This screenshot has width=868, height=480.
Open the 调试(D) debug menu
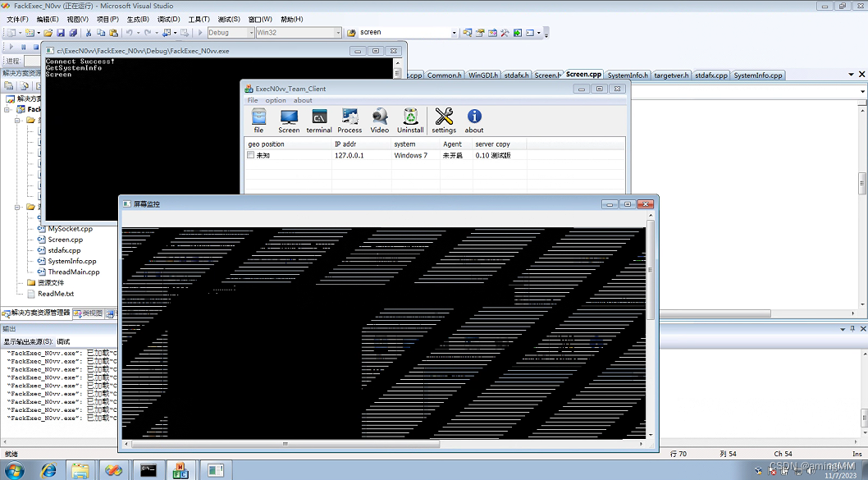pyautogui.click(x=168, y=19)
